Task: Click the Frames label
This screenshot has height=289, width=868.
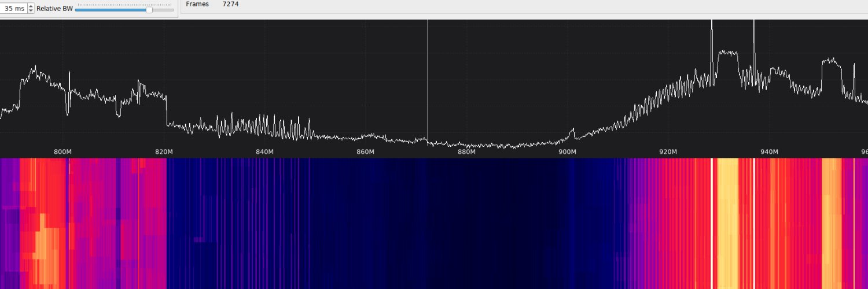Action: 197,4
